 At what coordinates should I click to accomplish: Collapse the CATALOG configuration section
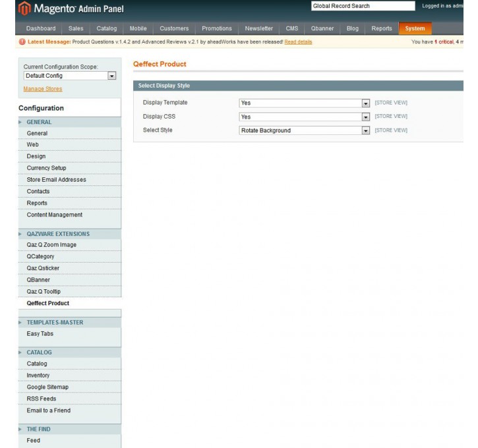pyautogui.click(x=69, y=352)
